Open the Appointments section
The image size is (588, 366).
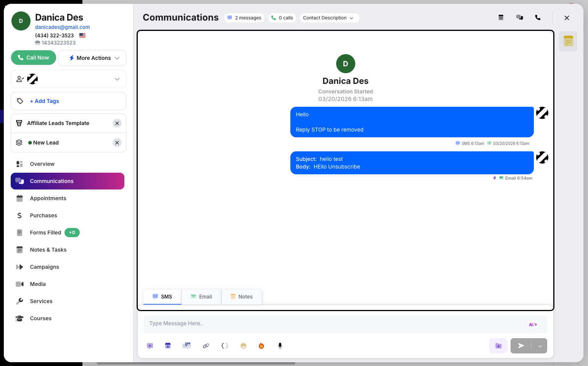68,198
